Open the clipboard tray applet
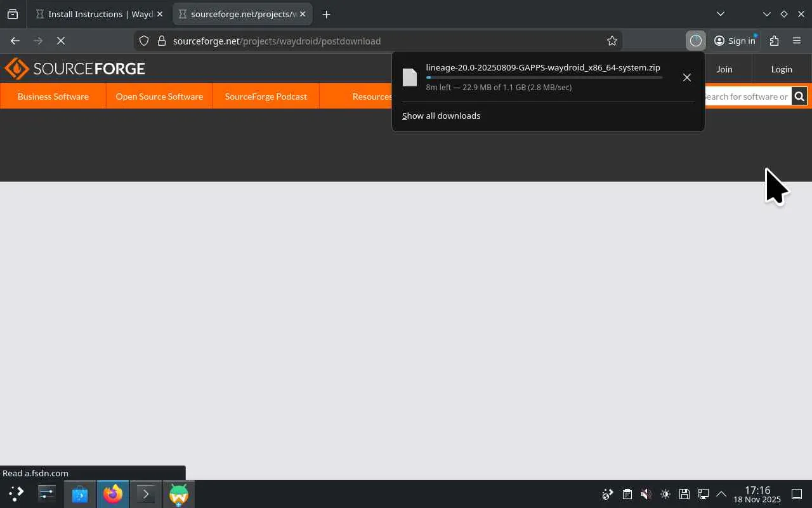 (627, 494)
